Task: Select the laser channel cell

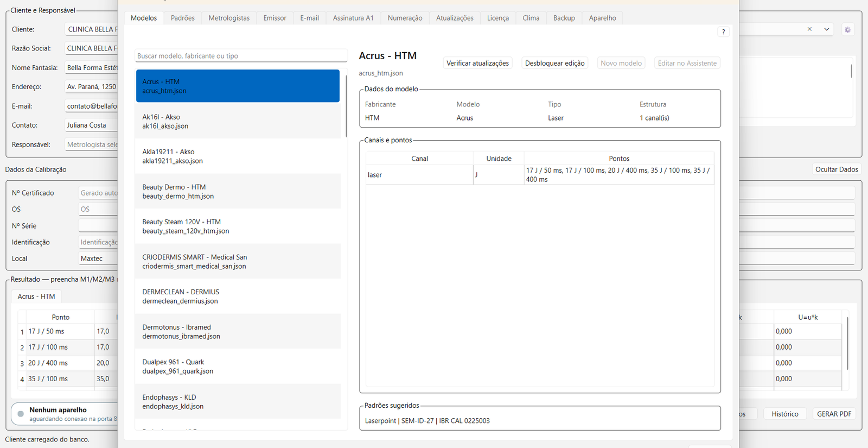Action: click(x=419, y=175)
